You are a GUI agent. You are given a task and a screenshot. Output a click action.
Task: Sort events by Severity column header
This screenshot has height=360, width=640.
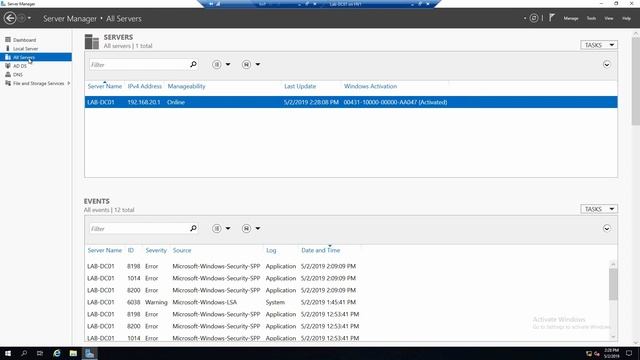[x=156, y=250]
